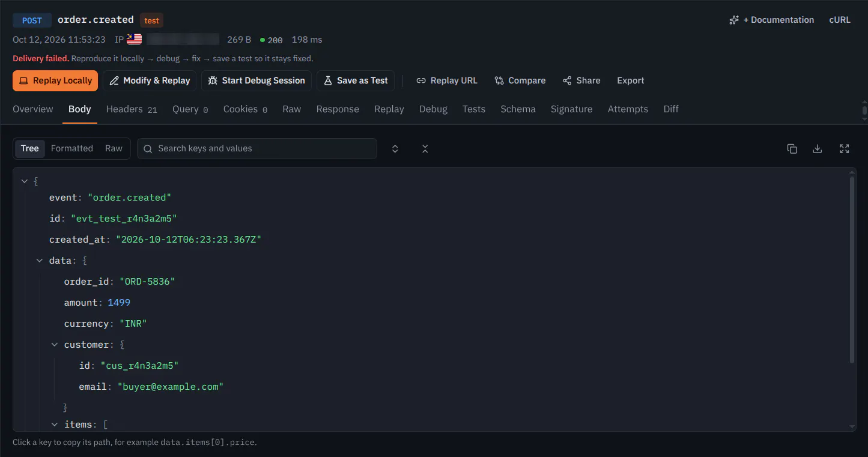Click the flask icon on Save as Test
Viewport: 868px width, 457px height.
[x=328, y=81]
